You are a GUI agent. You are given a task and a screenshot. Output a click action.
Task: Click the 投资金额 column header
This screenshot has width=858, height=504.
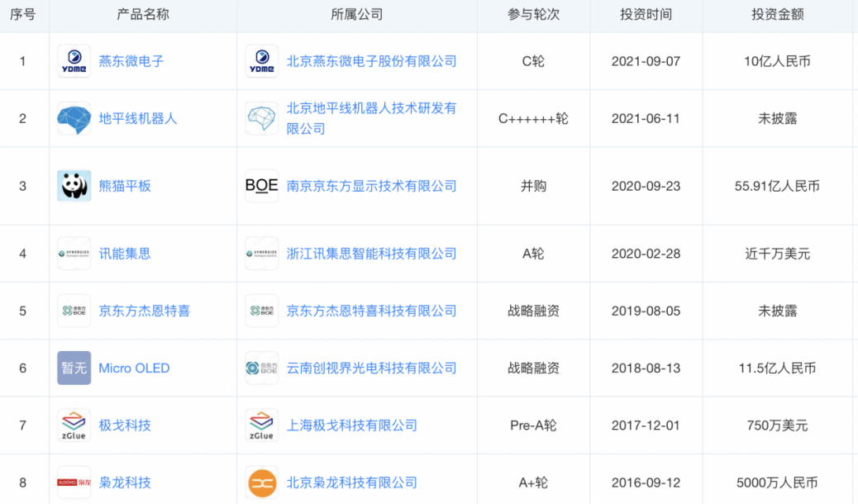click(778, 14)
